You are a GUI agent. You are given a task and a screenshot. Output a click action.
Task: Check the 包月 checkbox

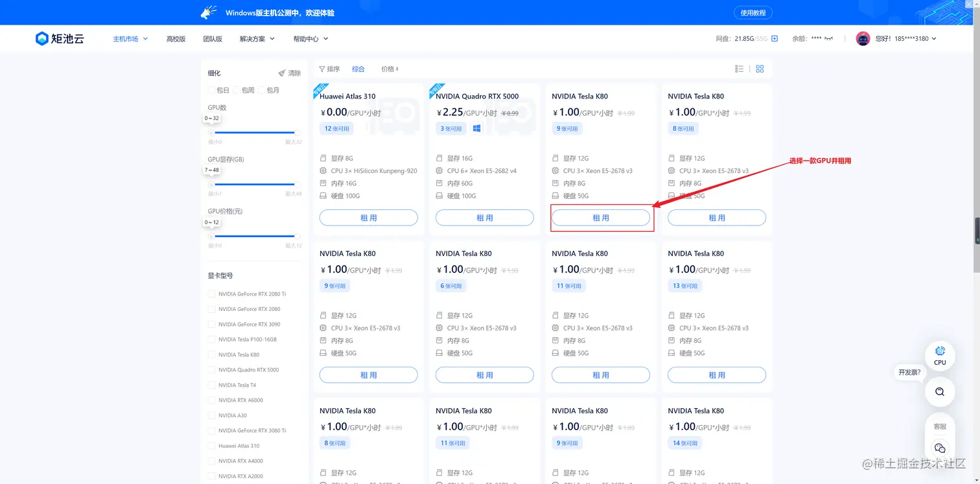coord(261,90)
